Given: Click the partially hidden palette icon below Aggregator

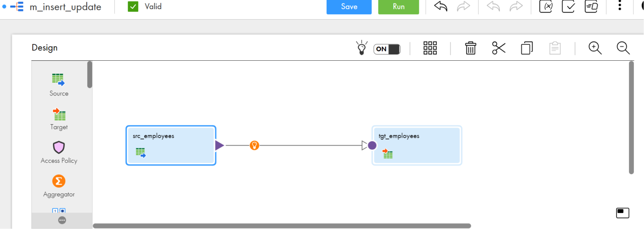Looking at the screenshot, I should 59,210.
